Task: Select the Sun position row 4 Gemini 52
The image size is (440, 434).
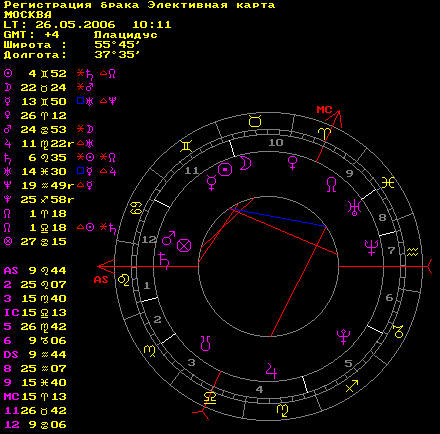Action: coord(60,73)
